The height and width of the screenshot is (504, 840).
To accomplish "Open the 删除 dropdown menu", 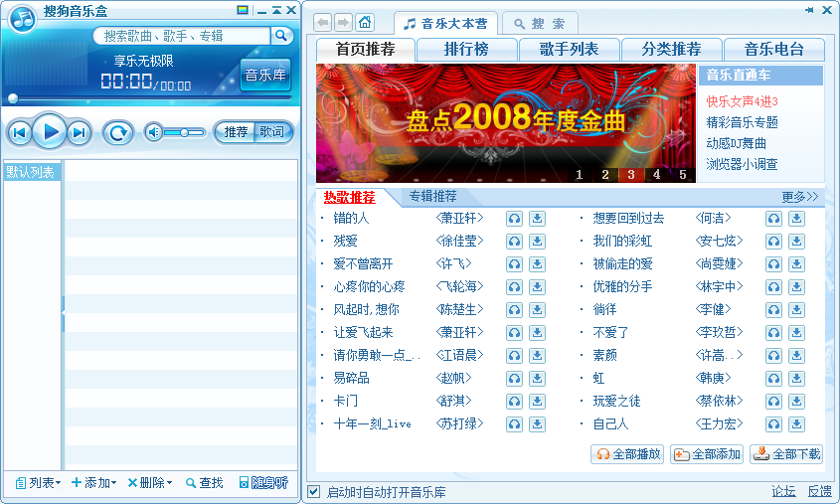I will tap(150, 483).
